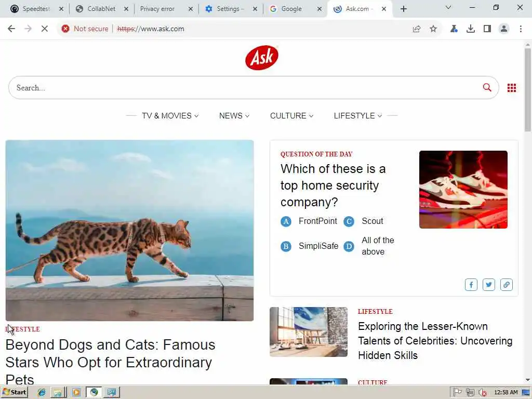Click the red search magnifier icon
This screenshot has width=532, height=399.
[x=487, y=87]
